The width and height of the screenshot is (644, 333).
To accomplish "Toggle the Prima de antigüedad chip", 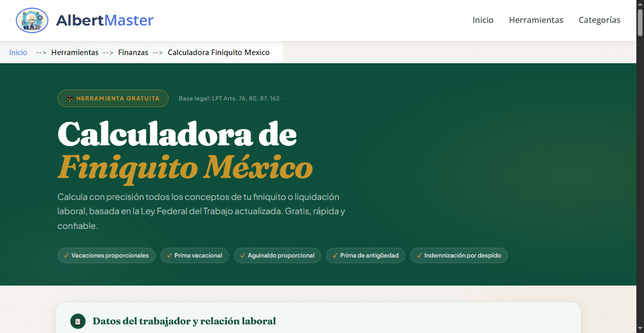I will pyautogui.click(x=365, y=255).
